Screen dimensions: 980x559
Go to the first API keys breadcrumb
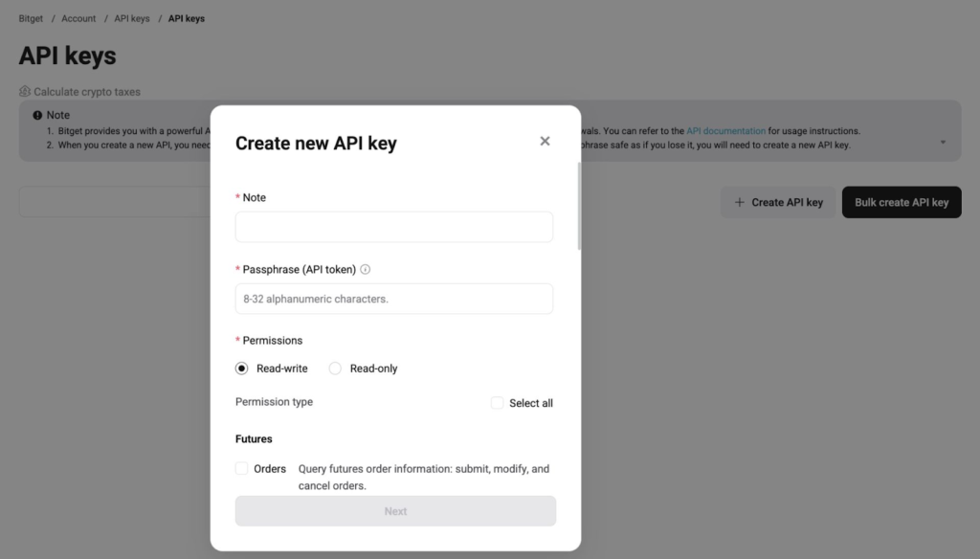click(132, 18)
